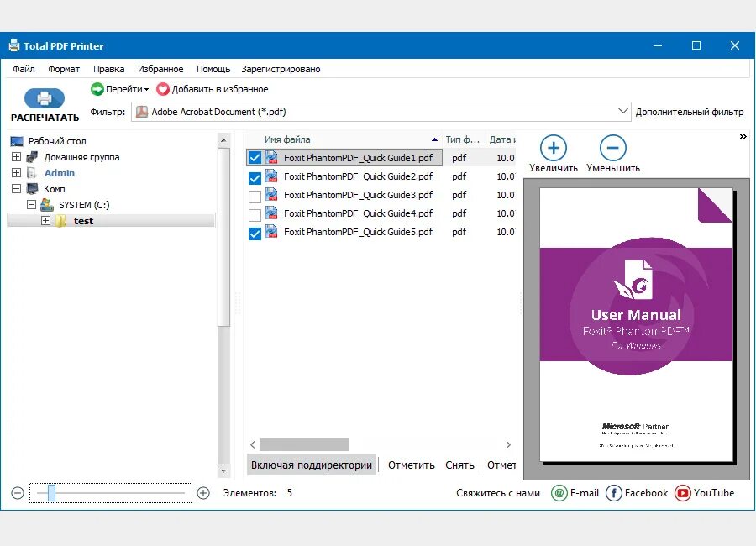Click Дополнительный фильтр button

pyautogui.click(x=690, y=112)
